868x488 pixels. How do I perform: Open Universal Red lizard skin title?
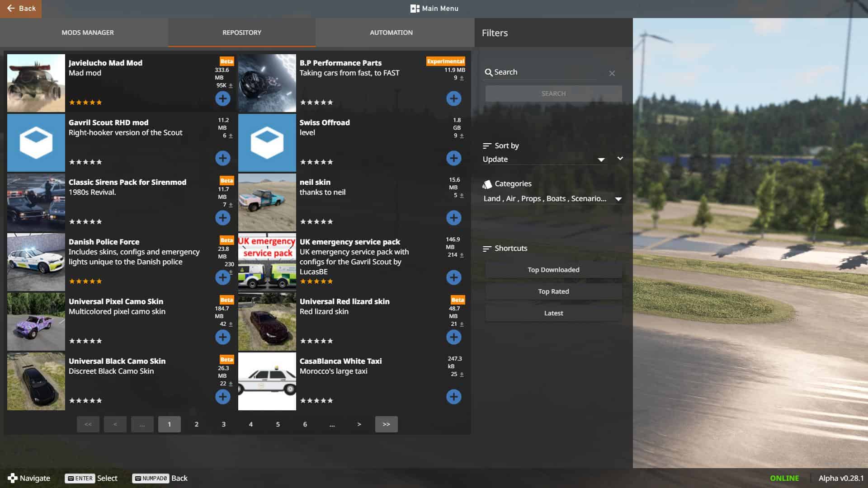[344, 301]
